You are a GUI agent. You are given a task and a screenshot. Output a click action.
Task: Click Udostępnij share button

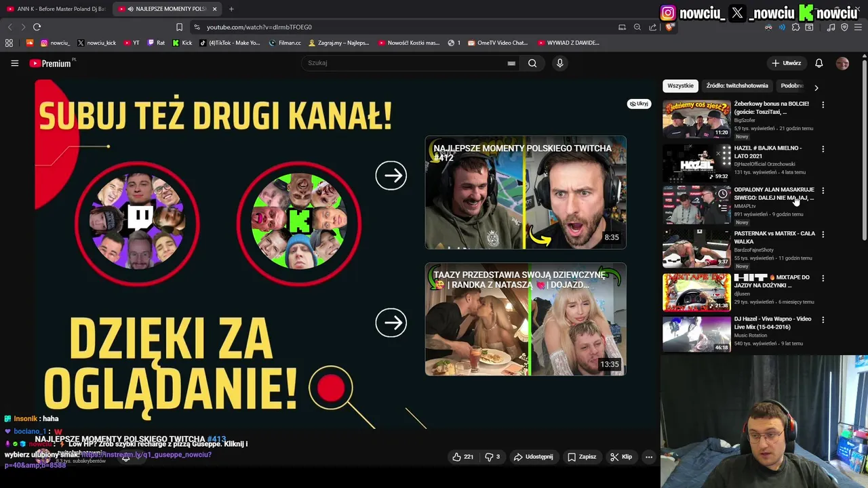click(x=533, y=457)
